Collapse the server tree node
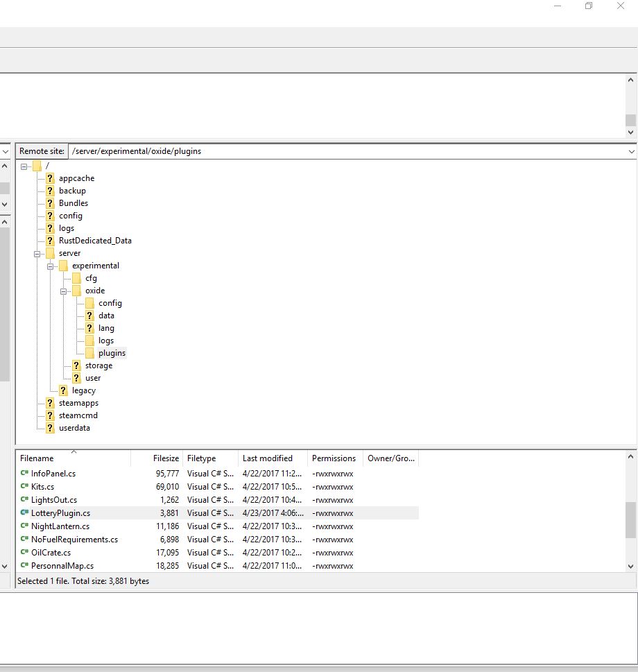This screenshot has height=672, width=638. click(x=37, y=254)
